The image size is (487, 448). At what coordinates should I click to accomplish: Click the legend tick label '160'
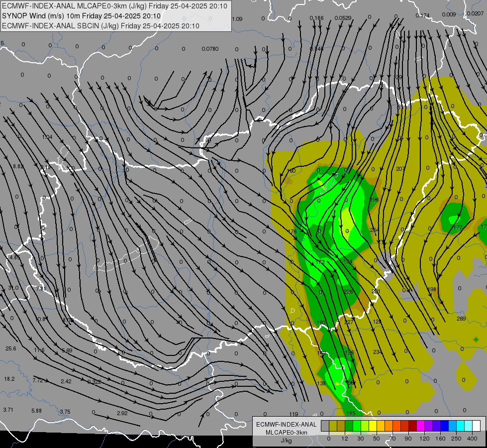coord(440,439)
